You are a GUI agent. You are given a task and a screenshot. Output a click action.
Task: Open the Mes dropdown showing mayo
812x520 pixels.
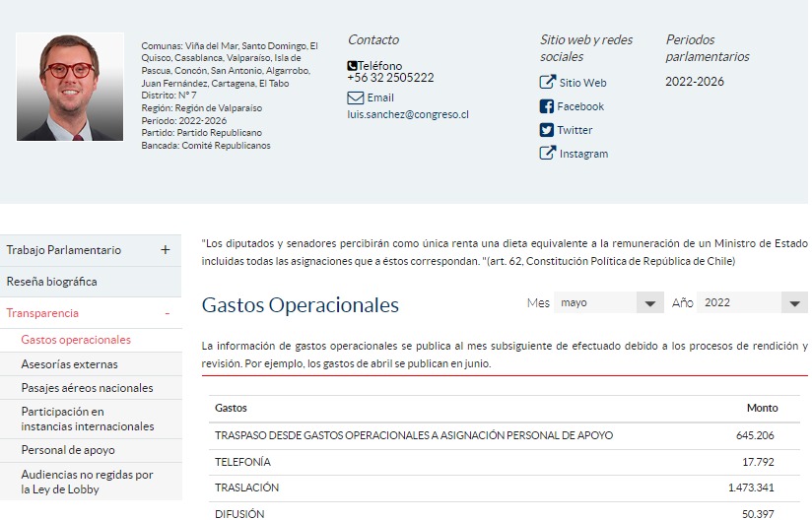pyautogui.click(x=608, y=303)
